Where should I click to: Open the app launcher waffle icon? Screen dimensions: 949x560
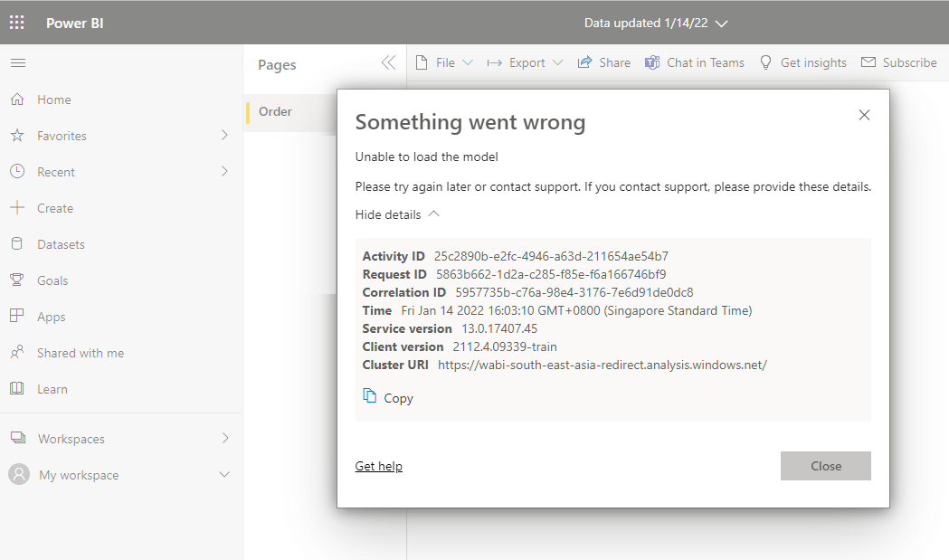(17, 23)
